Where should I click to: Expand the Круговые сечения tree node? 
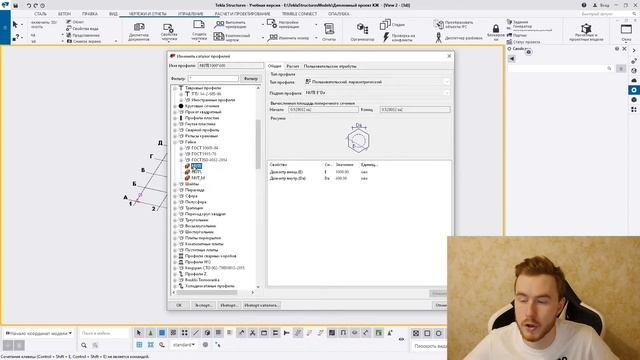tap(175, 106)
